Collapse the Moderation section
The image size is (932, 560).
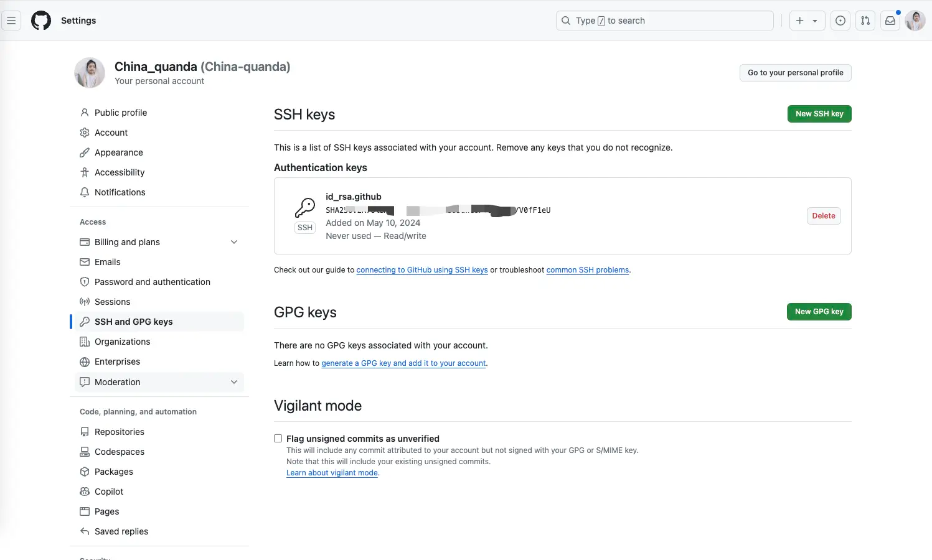click(234, 382)
